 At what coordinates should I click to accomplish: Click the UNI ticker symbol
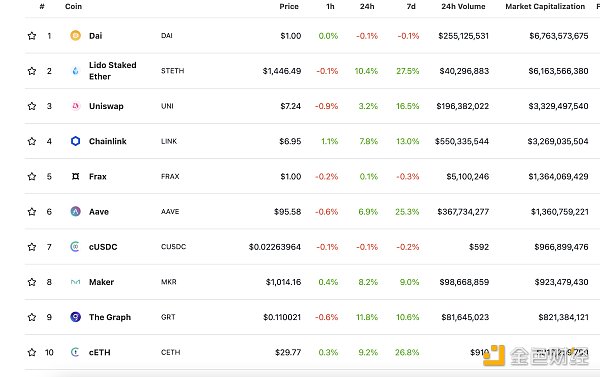pos(167,106)
